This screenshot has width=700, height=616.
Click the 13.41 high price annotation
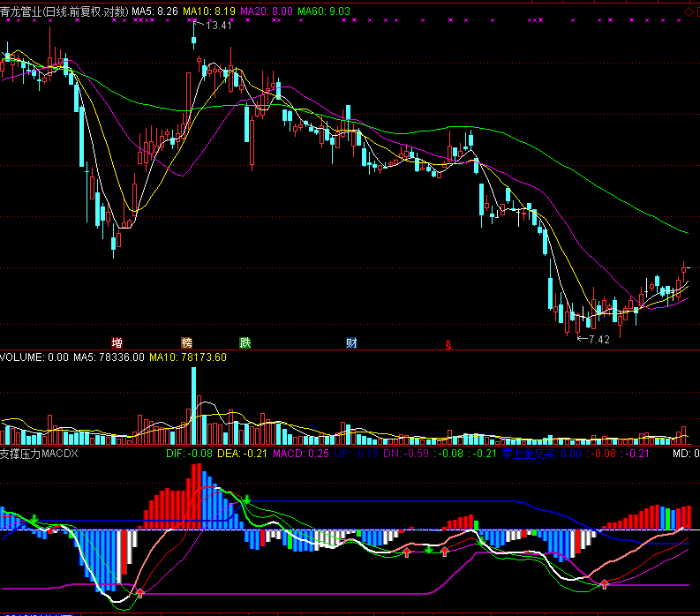click(218, 26)
